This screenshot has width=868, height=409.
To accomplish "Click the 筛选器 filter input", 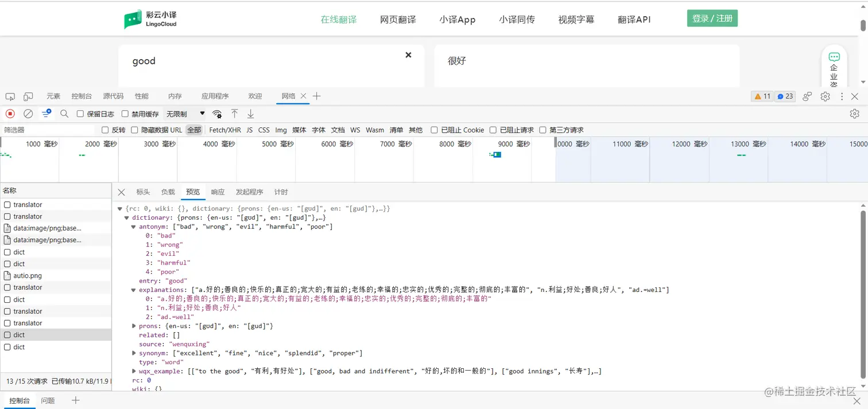I will (x=49, y=130).
